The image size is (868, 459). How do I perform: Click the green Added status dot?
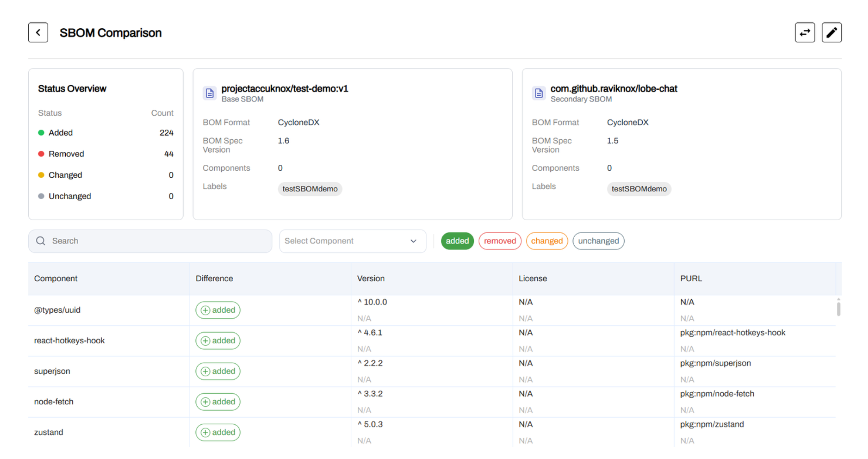(41, 133)
